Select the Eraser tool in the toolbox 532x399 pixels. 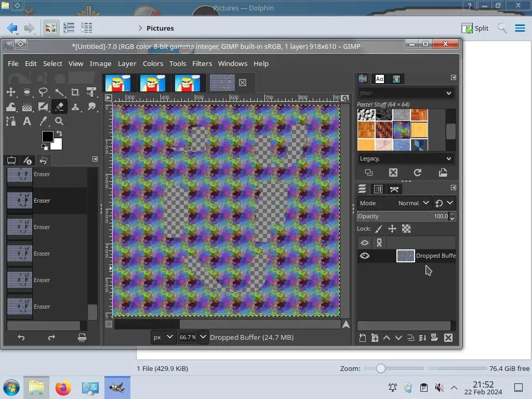(59, 107)
